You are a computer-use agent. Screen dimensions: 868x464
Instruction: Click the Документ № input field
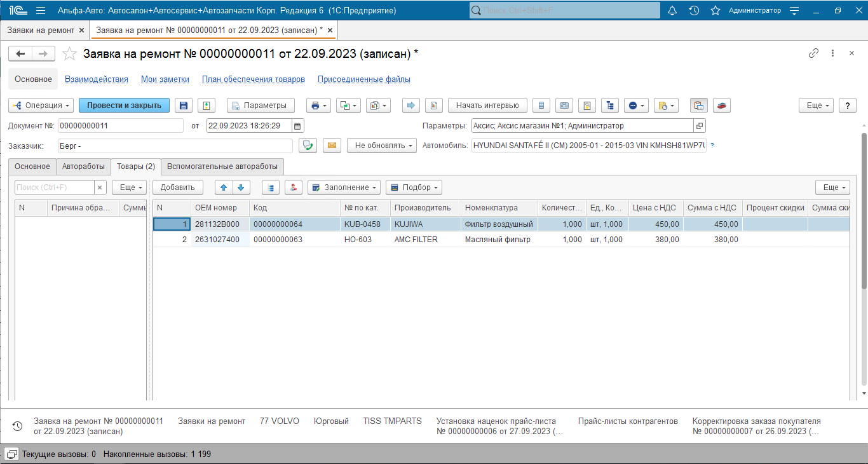[x=121, y=126]
